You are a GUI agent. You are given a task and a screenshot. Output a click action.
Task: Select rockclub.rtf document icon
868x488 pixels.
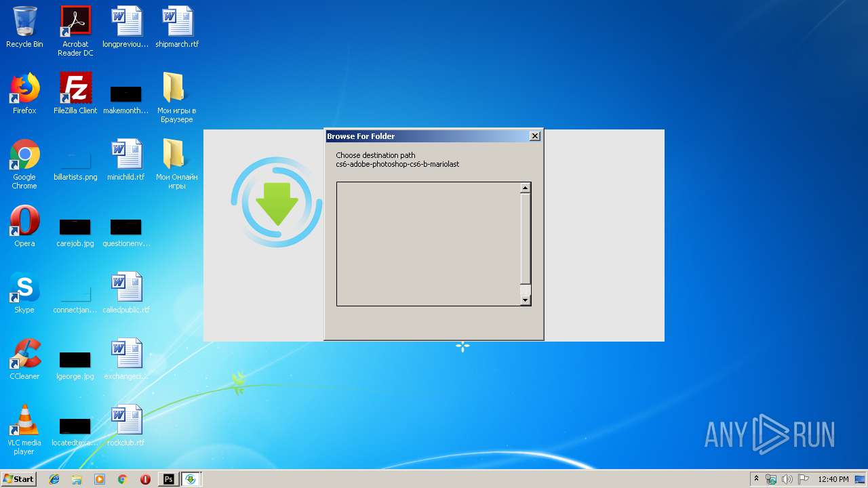(x=126, y=426)
